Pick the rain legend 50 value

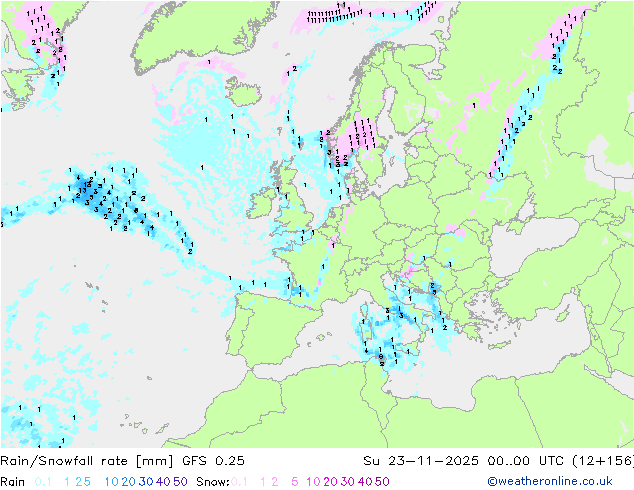pyautogui.click(x=180, y=482)
